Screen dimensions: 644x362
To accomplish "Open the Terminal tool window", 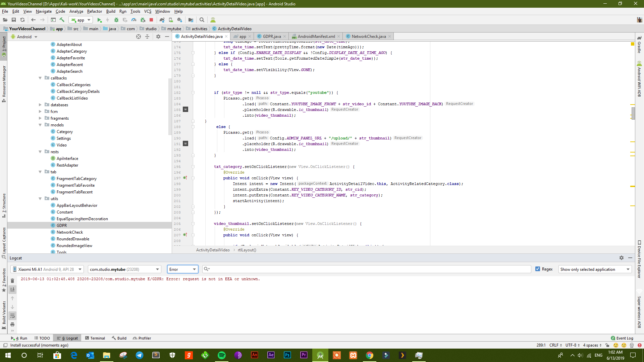I will [95, 338].
